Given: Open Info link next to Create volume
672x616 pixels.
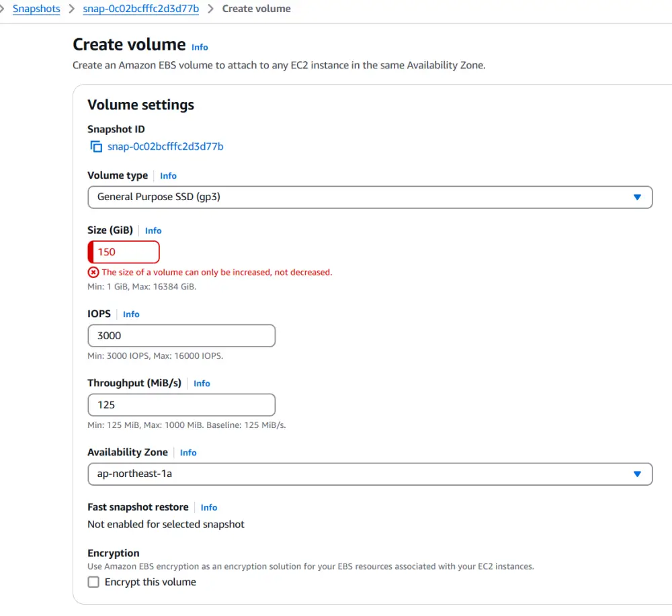Looking at the screenshot, I should [200, 47].
